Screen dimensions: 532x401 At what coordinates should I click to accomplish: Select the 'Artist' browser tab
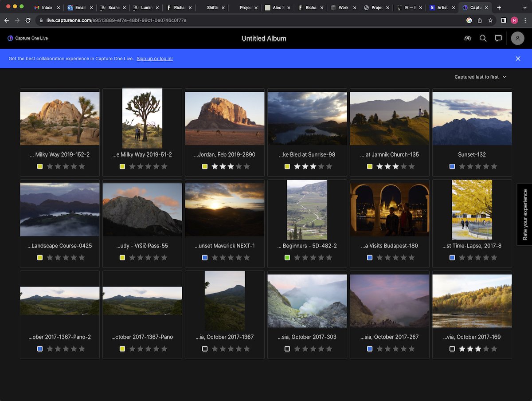(x=441, y=7)
